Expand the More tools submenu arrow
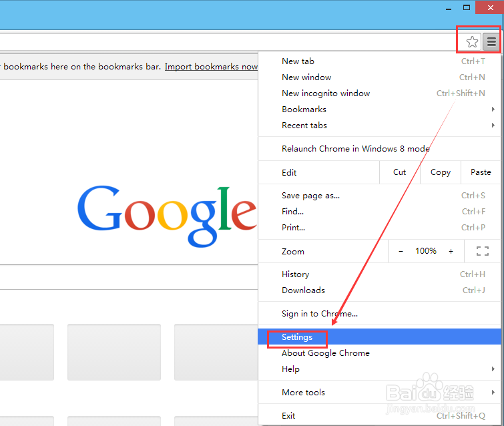 (493, 392)
